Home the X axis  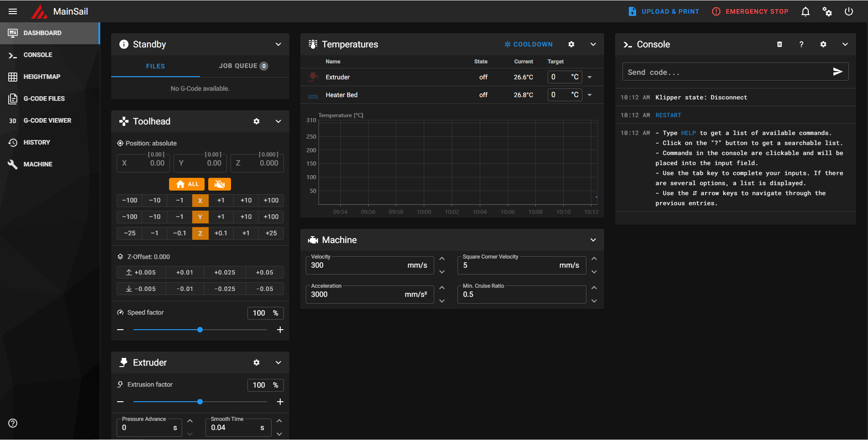click(x=200, y=201)
